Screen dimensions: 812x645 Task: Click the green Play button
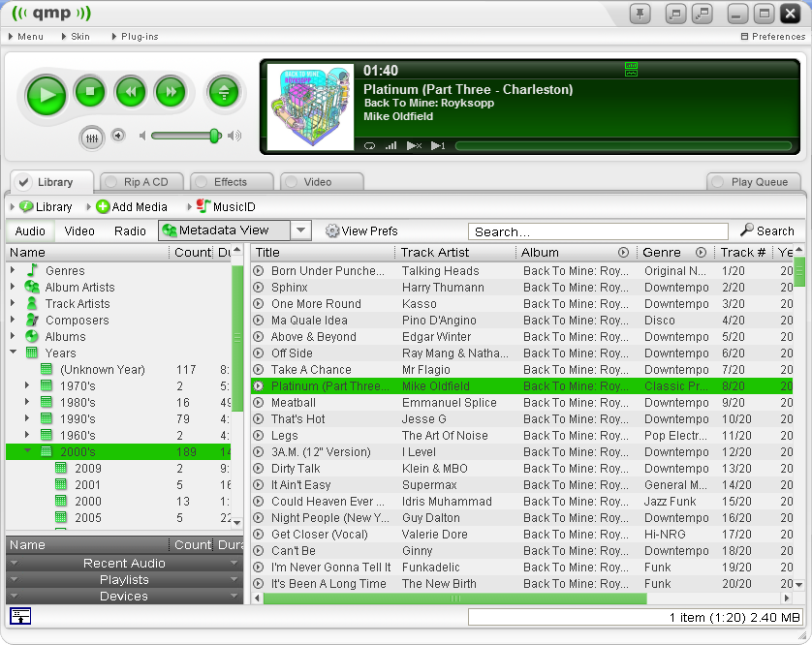tap(47, 95)
